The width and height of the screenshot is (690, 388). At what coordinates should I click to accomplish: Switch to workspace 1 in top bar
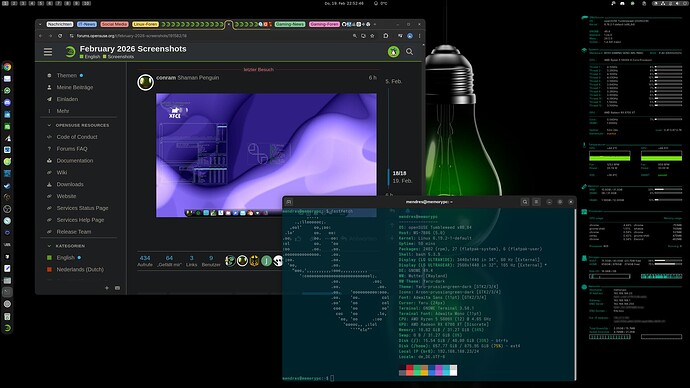click(x=6, y=3)
